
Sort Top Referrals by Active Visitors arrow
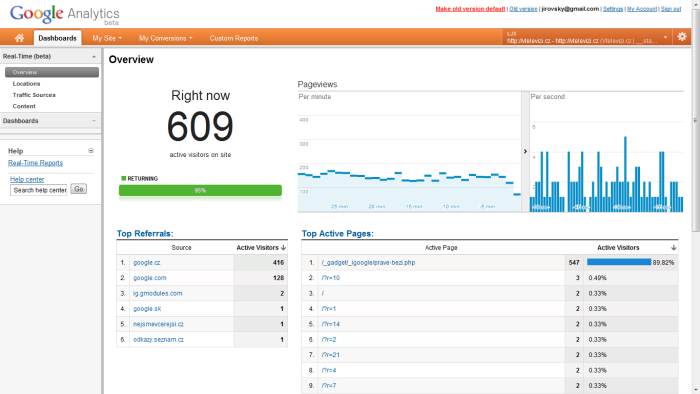coord(283,248)
